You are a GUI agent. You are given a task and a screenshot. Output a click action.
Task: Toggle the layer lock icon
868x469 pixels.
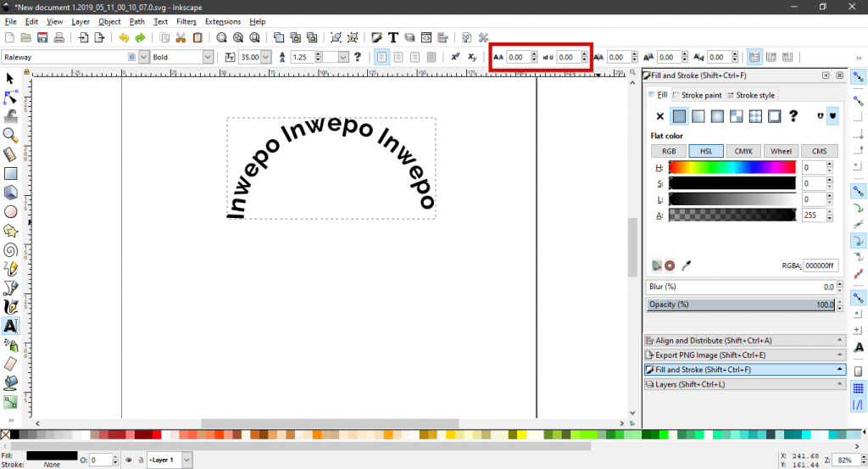tap(139, 460)
